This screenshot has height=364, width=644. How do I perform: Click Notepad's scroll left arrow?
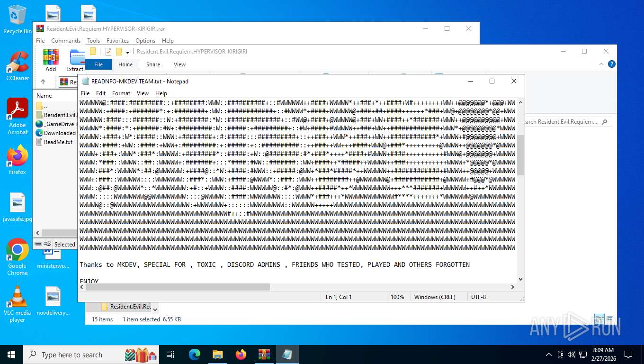pyautogui.click(x=81, y=287)
